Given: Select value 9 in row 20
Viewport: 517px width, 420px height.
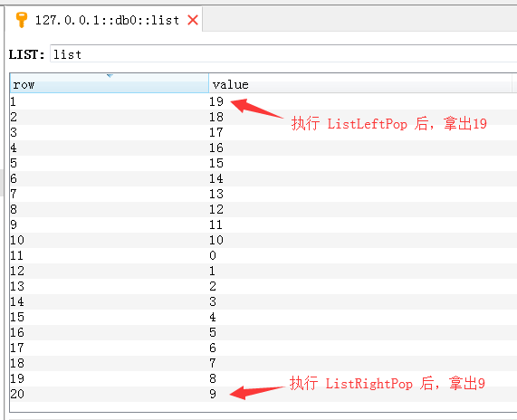Looking at the screenshot, I should [x=213, y=394].
